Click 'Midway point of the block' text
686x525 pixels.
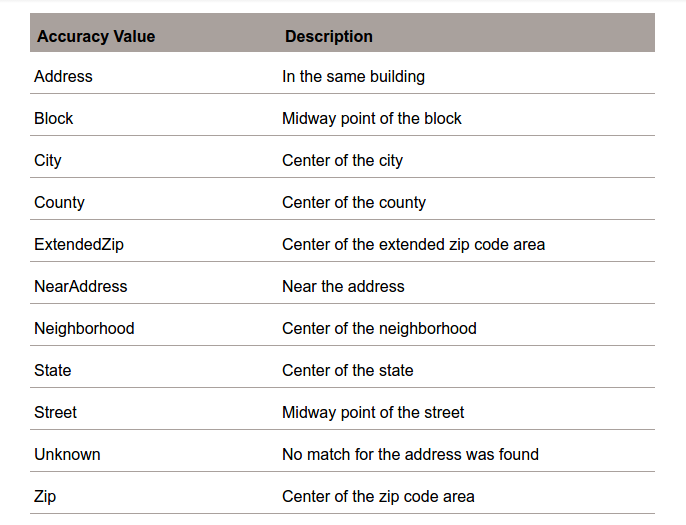(x=372, y=118)
